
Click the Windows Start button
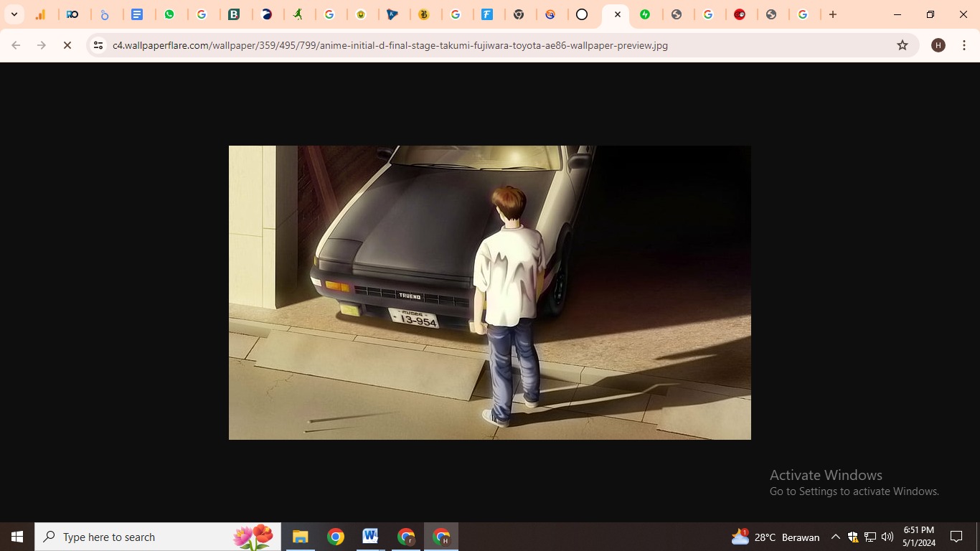click(x=16, y=536)
